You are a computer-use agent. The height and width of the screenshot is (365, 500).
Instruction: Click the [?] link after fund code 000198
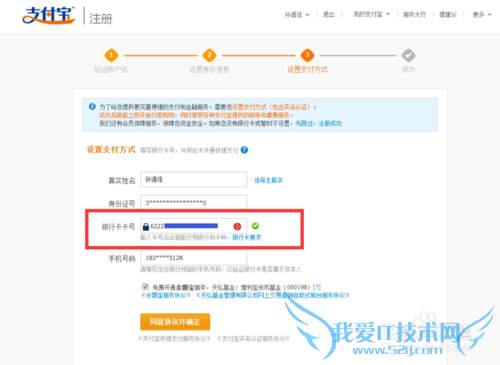[317, 287]
